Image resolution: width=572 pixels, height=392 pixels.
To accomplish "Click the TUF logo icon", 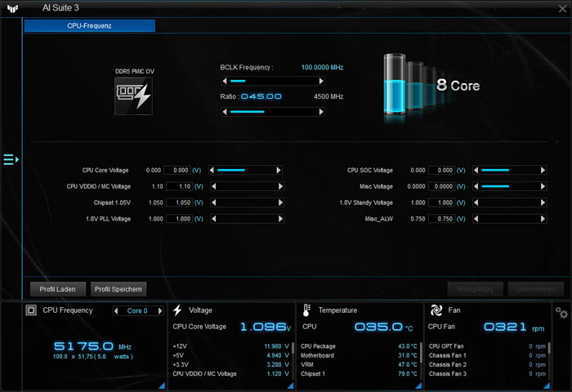I will (x=12, y=8).
